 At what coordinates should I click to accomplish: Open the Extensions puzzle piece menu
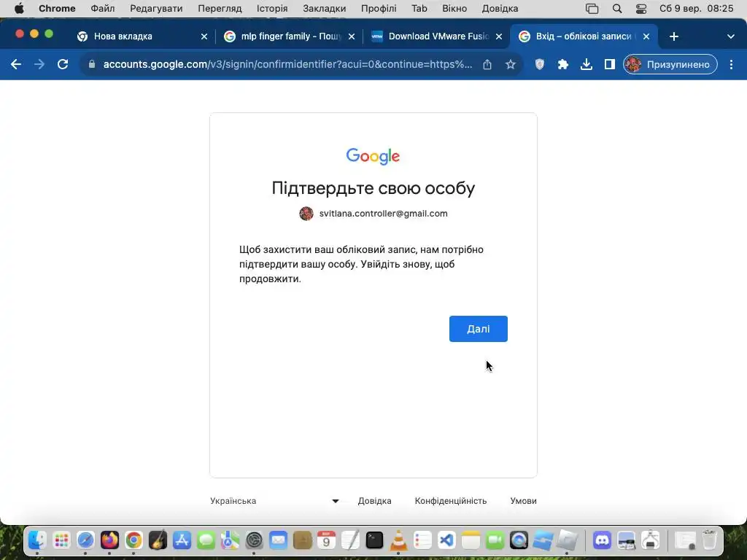click(x=562, y=64)
